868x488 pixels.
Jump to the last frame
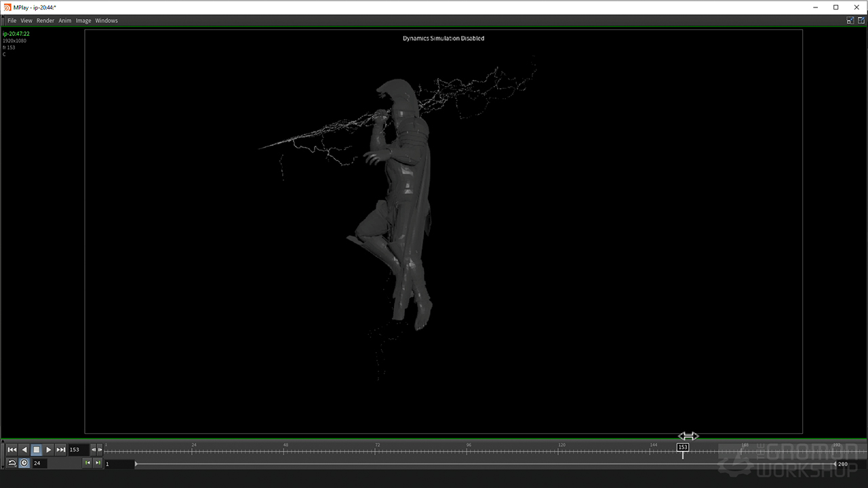61,449
